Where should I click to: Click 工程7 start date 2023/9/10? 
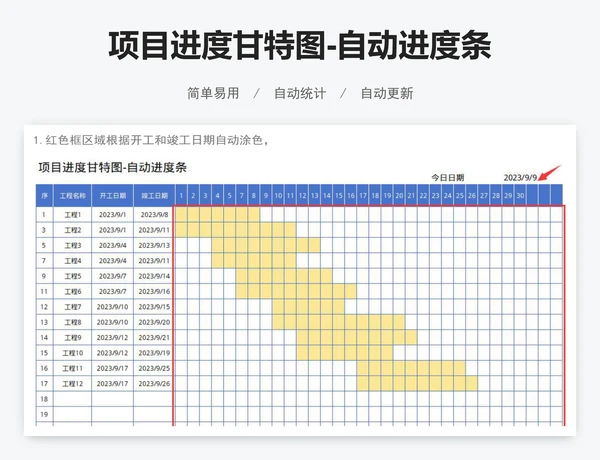(112, 307)
